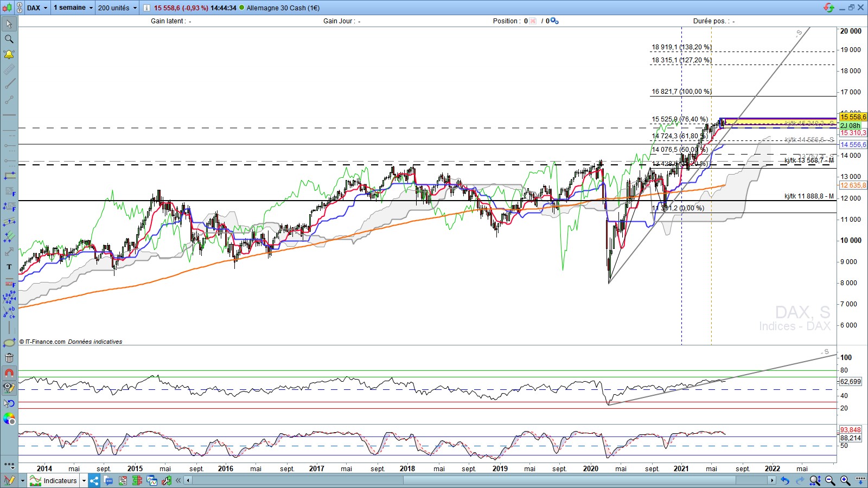Click the RSI value 62,699 label

[851, 382]
